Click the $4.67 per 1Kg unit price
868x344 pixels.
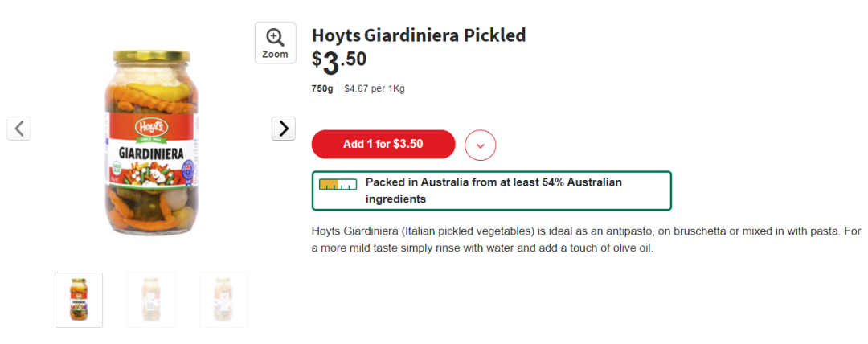375,88
